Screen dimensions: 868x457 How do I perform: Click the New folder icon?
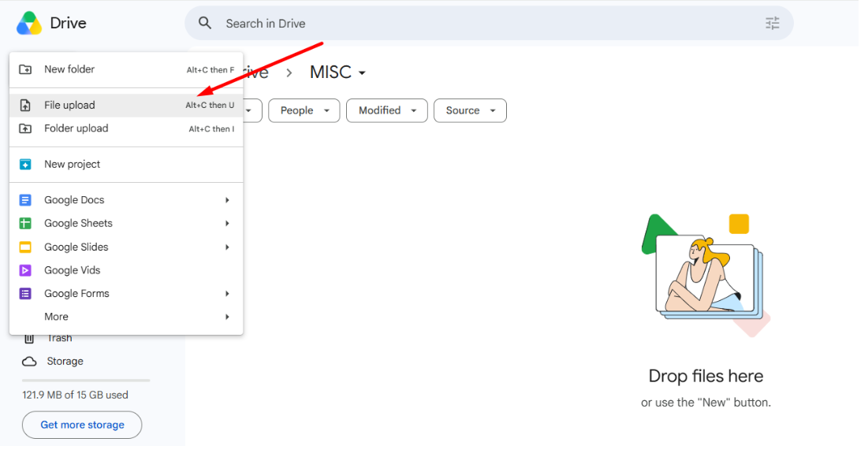25,69
